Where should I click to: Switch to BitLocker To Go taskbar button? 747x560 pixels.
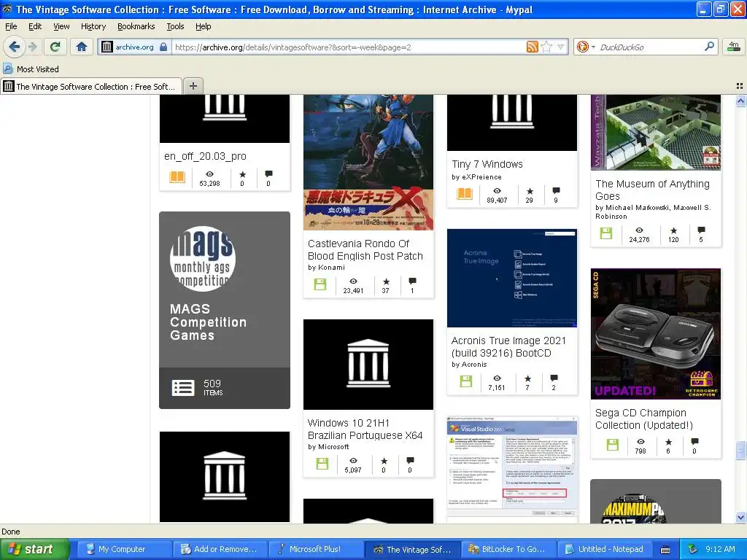pos(508,549)
